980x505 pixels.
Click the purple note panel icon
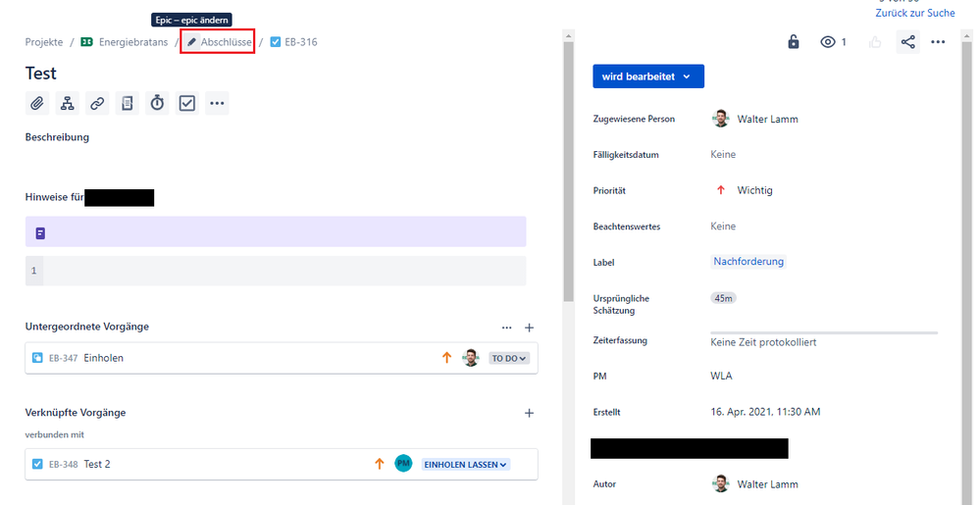tap(40, 233)
